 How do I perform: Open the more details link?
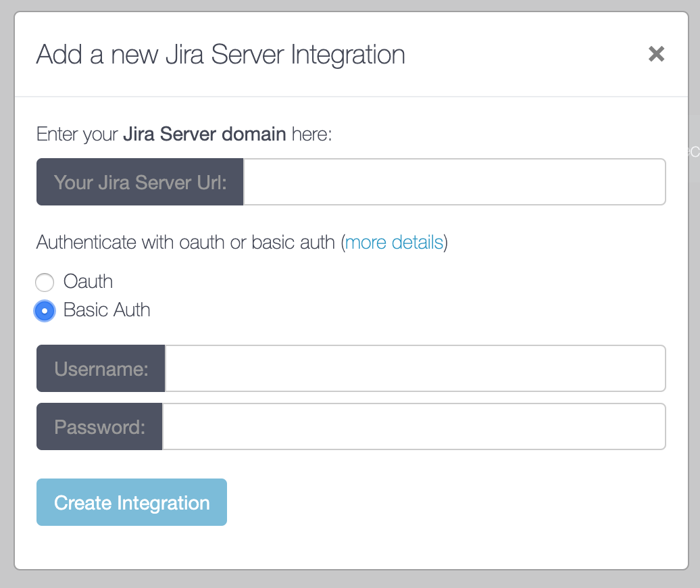[394, 243]
